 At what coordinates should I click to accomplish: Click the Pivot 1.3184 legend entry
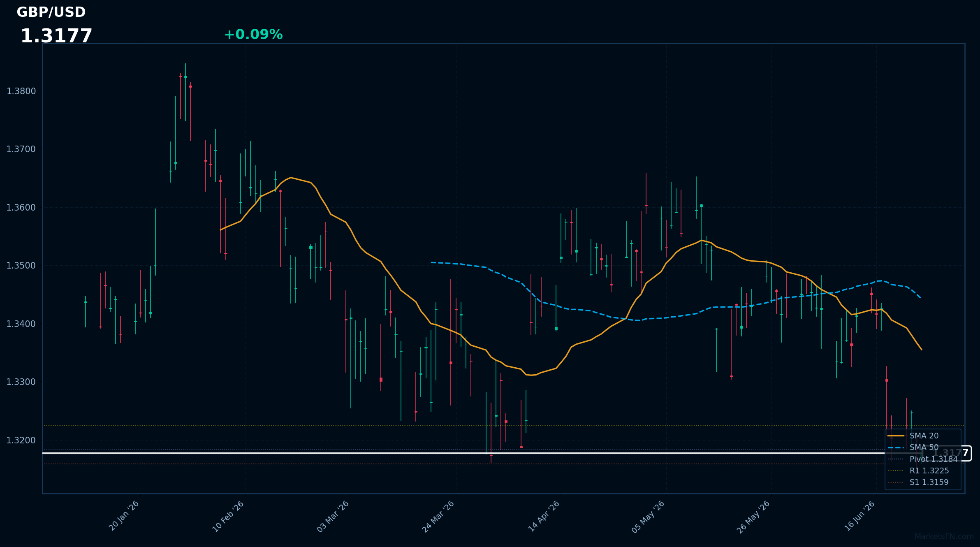(x=923, y=459)
